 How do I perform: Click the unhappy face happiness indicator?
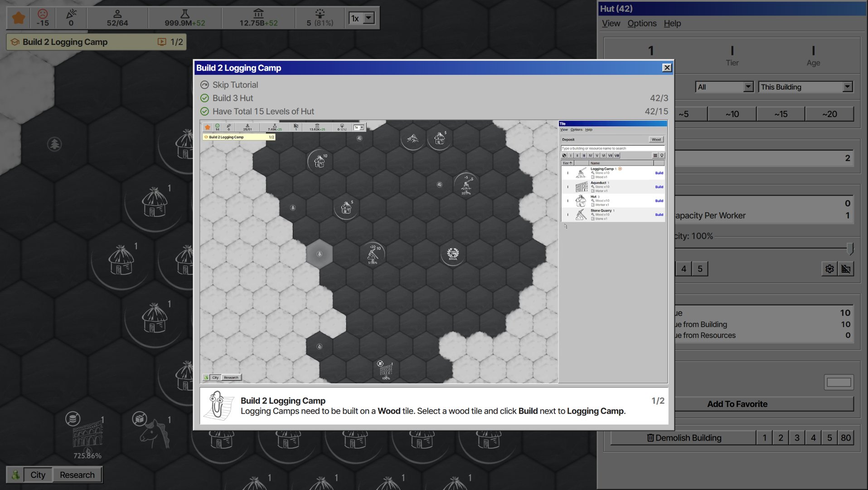click(43, 14)
